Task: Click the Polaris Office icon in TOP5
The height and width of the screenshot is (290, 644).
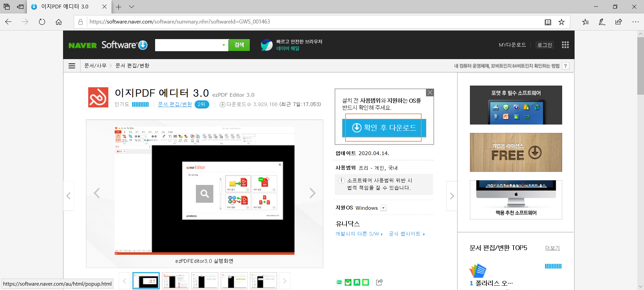Action: coord(478,271)
